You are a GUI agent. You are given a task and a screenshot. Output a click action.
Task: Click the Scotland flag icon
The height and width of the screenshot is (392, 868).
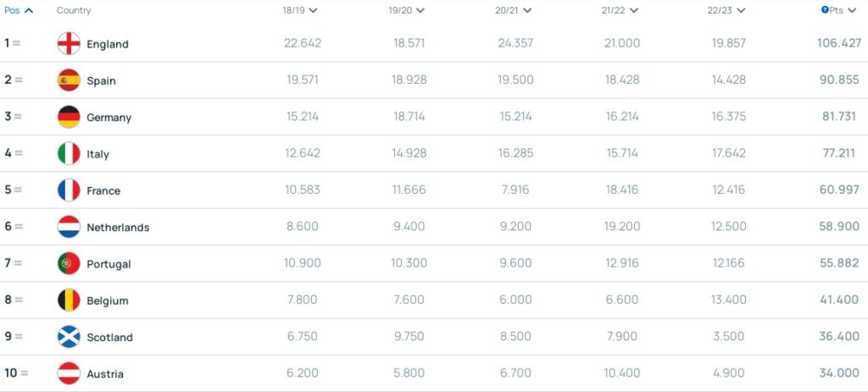(69, 337)
